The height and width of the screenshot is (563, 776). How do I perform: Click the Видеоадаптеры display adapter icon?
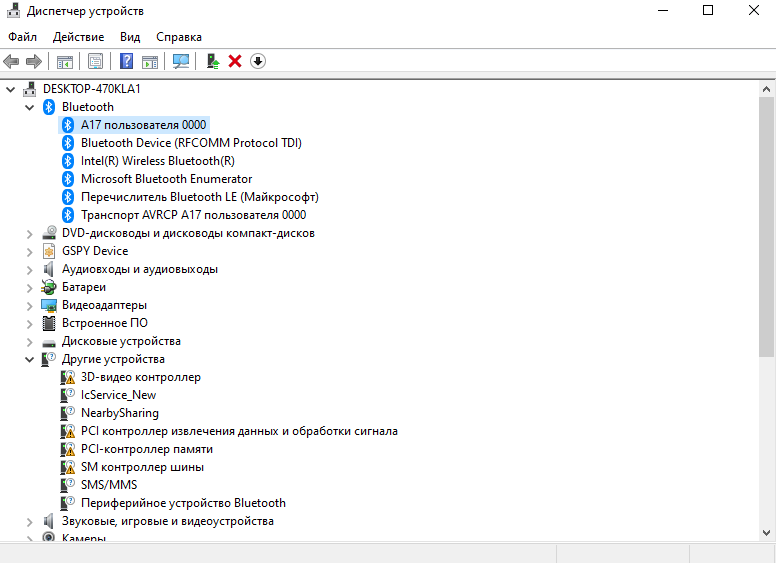tap(49, 305)
